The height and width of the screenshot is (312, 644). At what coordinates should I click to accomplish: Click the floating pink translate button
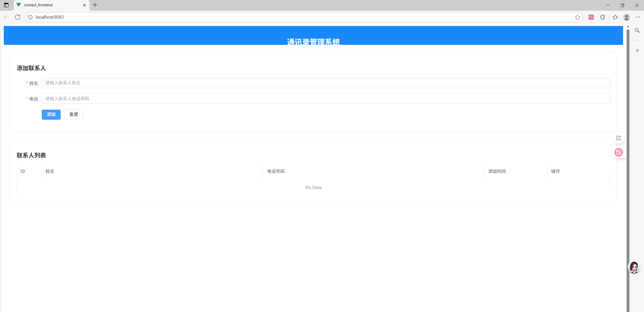[x=618, y=152]
